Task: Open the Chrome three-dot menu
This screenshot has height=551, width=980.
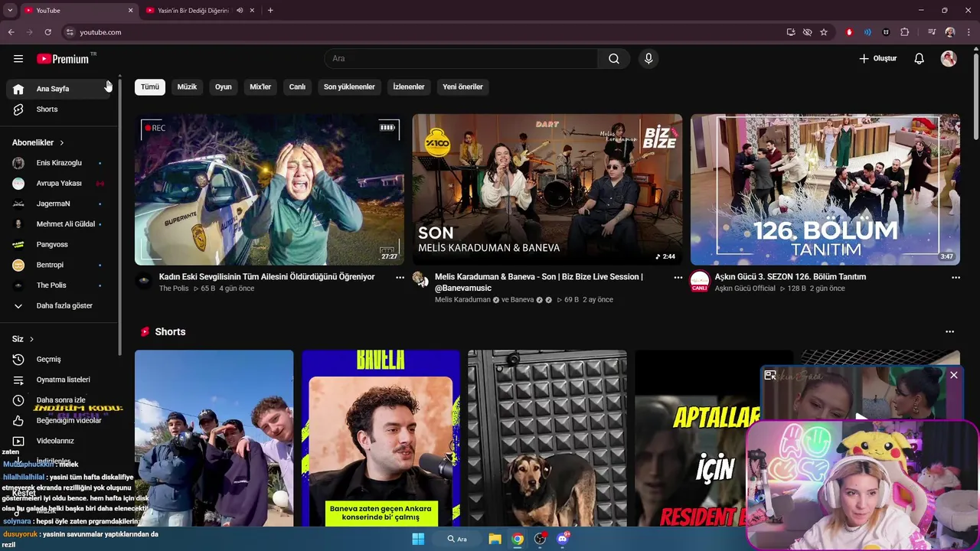Action: point(969,32)
